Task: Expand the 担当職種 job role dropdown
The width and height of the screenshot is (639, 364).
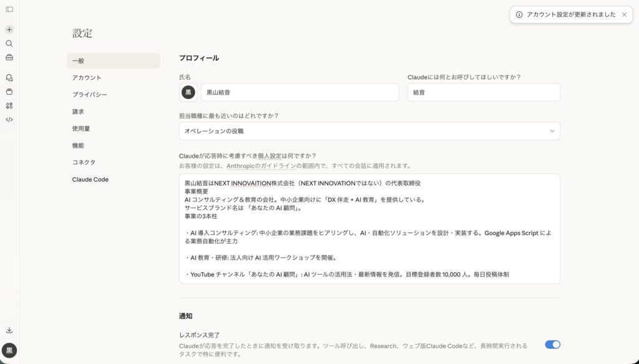Action: (369, 131)
